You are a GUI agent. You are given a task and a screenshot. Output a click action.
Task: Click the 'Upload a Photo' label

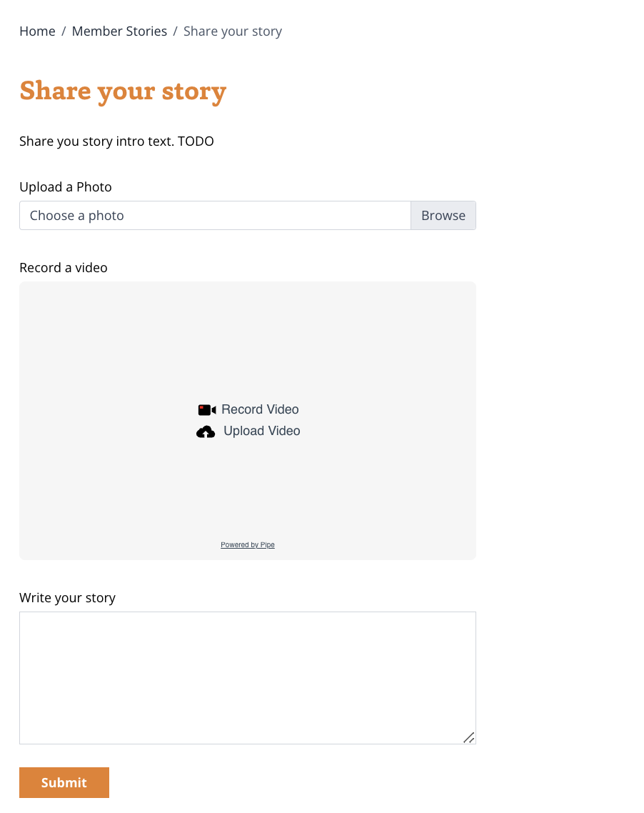coord(66,187)
